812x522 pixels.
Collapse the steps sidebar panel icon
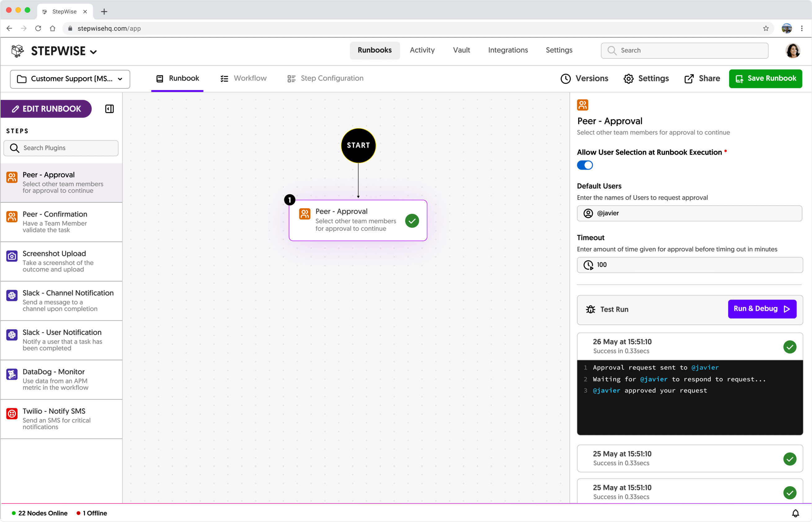pos(109,109)
